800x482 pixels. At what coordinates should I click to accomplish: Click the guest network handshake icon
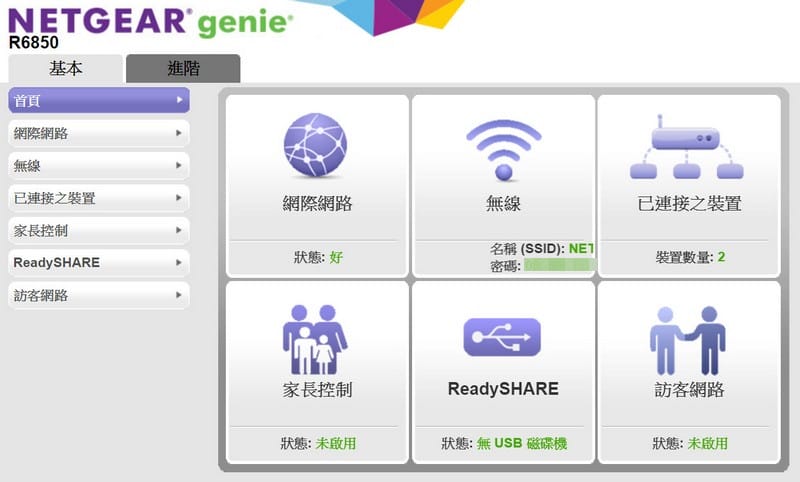point(688,341)
